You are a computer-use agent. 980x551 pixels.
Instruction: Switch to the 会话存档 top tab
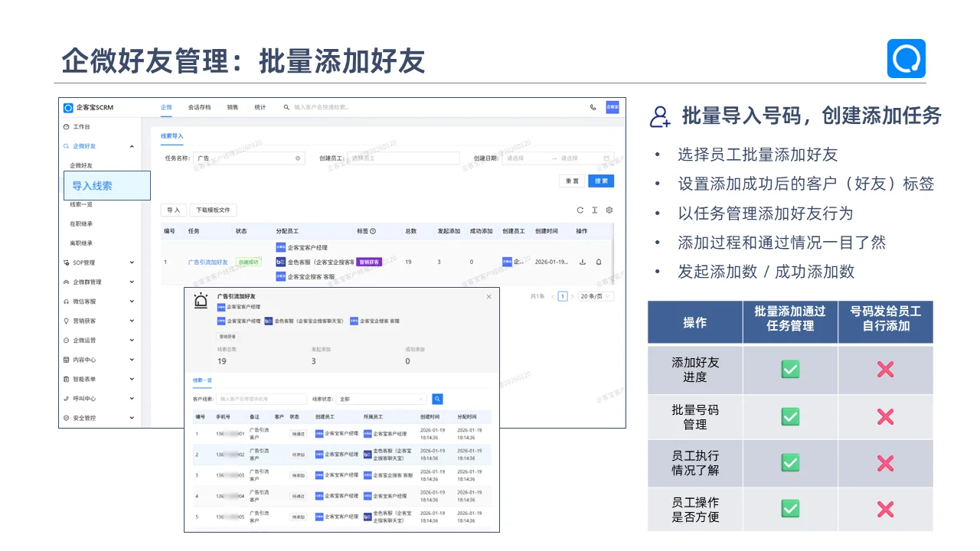coord(199,107)
